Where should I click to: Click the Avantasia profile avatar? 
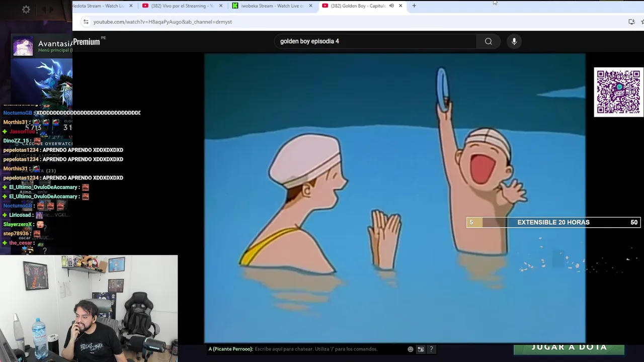[x=23, y=46]
